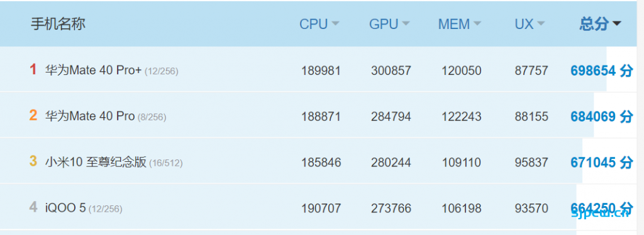Viewport: 644px width, 235px height.
Task: Sort by the GPU column arrow
Action: (x=406, y=24)
